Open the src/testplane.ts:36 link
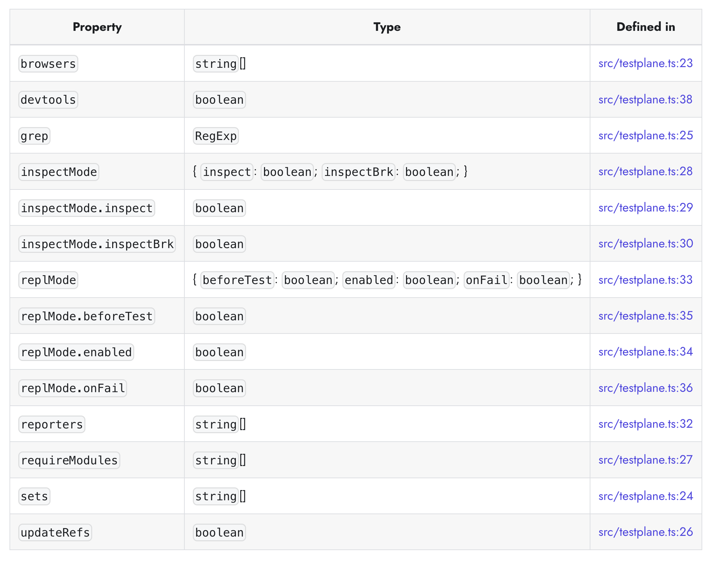This screenshot has height=564, width=728. pyautogui.click(x=645, y=388)
